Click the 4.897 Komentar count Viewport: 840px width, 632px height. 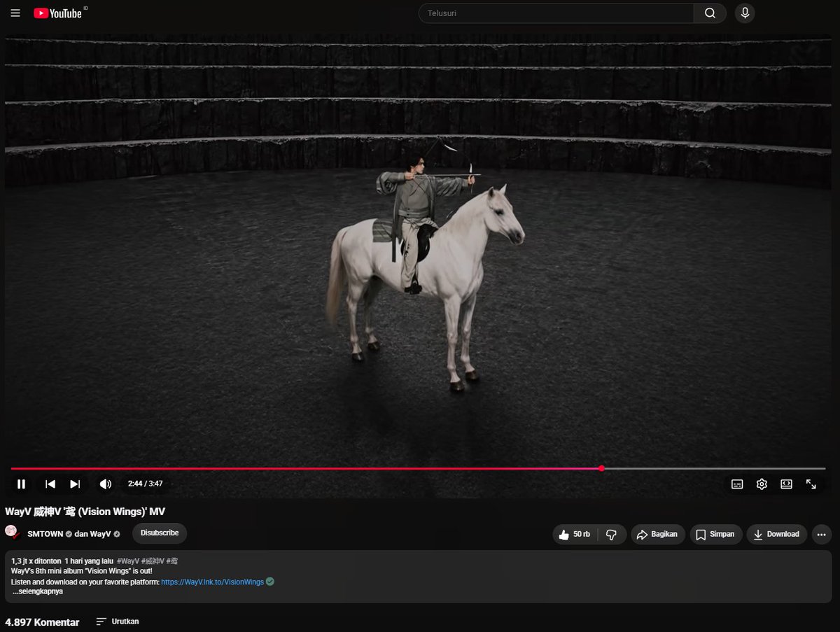pyautogui.click(x=42, y=622)
